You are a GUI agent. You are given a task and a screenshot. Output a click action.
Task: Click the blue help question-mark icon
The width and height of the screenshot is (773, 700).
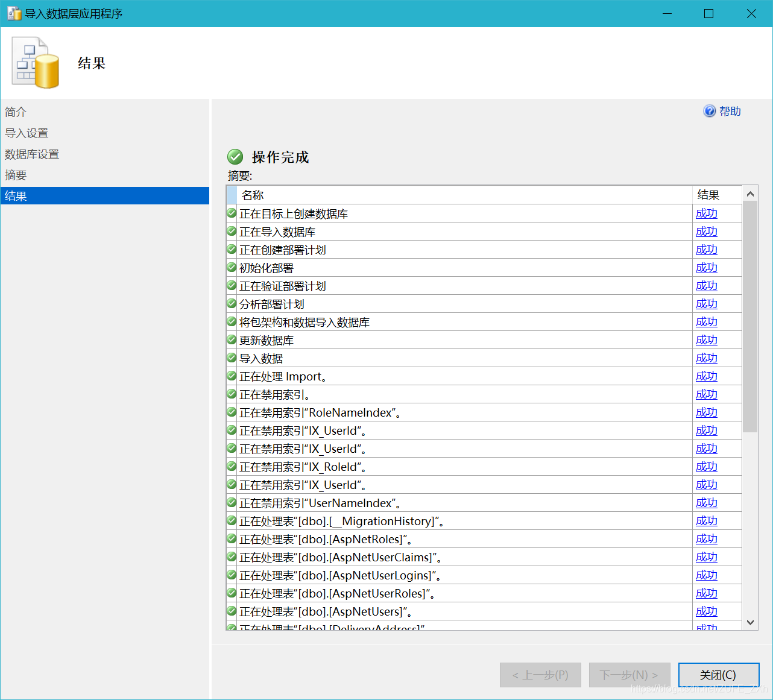[x=710, y=111]
